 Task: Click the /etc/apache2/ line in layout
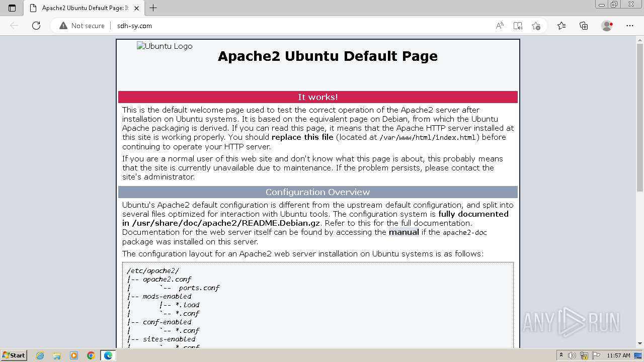152,270
